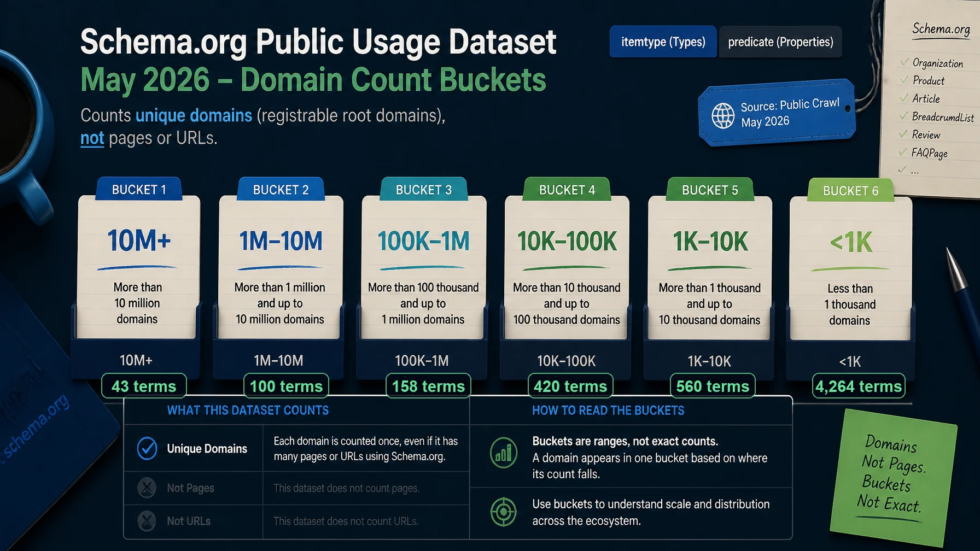Click 'Source: Public Crawl May 2026' tag
This screenshot has width=980, height=551.
[777, 114]
